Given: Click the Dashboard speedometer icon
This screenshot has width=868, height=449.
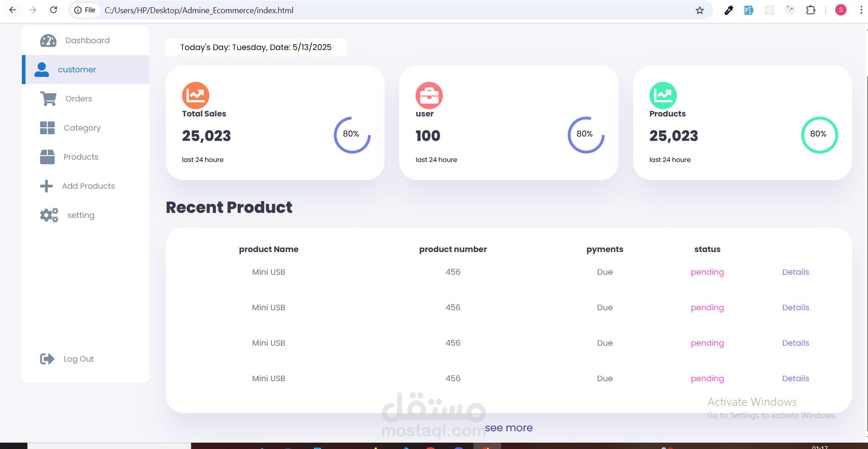Looking at the screenshot, I should point(48,40).
